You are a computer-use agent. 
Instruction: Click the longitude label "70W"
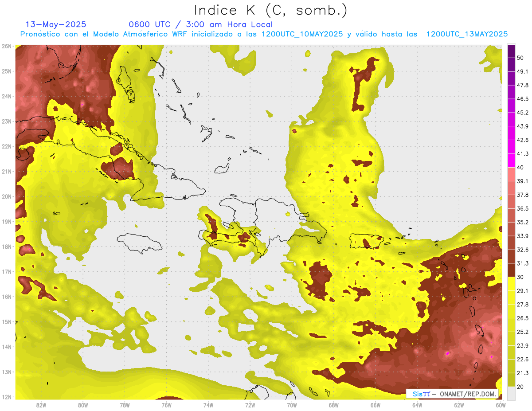[292, 405]
